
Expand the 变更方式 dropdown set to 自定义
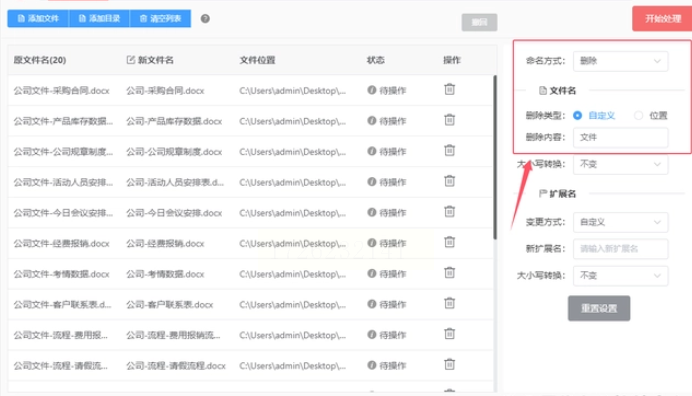click(621, 222)
